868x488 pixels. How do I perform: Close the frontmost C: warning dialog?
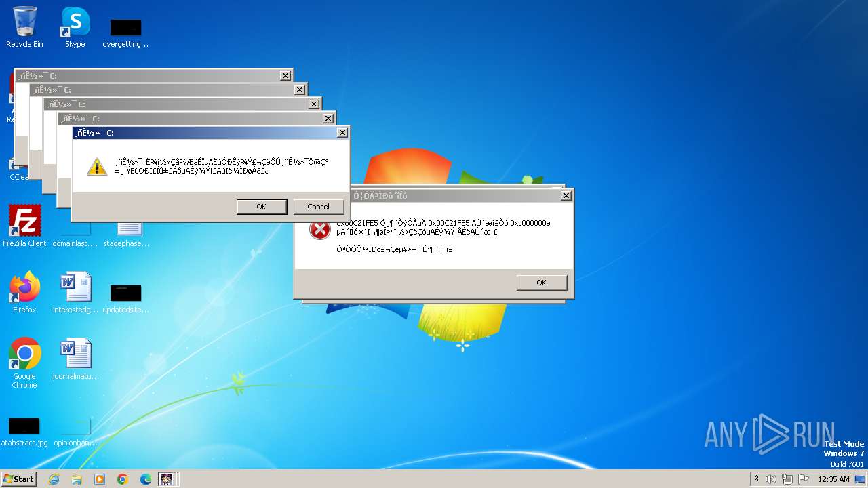pyautogui.click(x=342, y=133)
